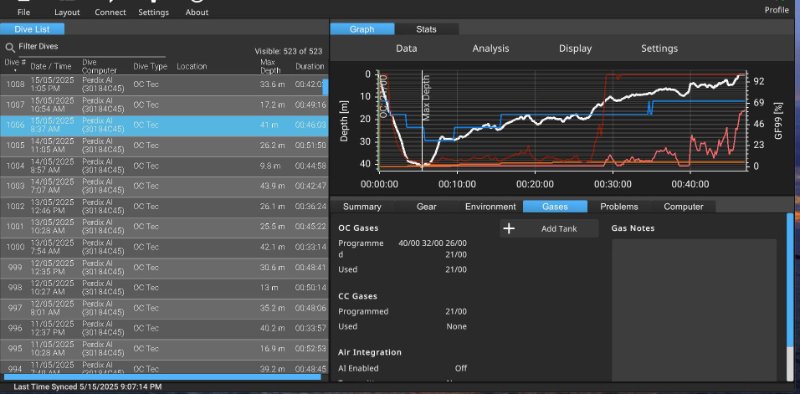The width and height of the screenshot is (800, 394).
Task: Sort by the Location column header
Action: [x=192, y=66]
